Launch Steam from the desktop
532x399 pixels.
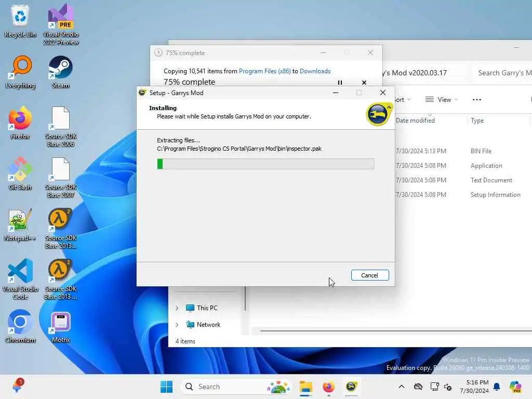click(60, 72)
